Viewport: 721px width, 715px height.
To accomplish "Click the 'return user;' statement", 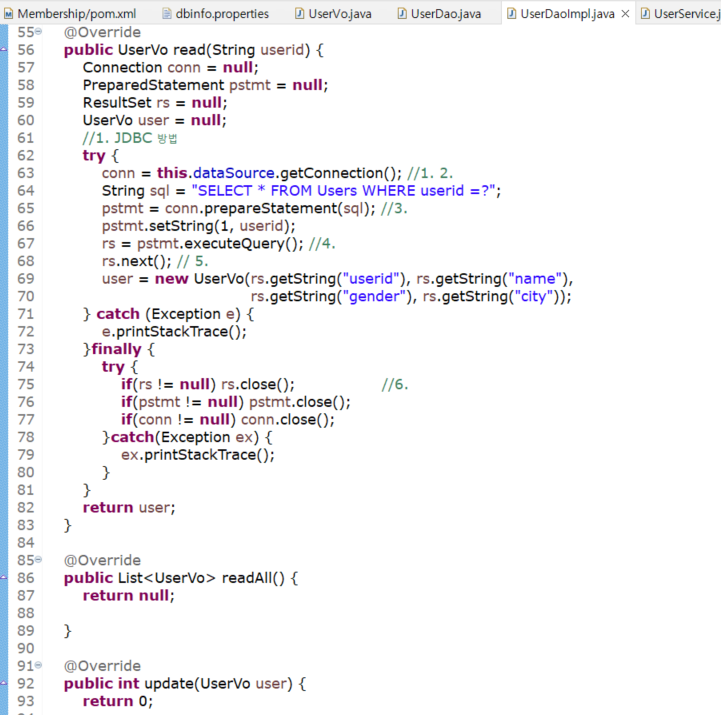I will tap(129, 507).
